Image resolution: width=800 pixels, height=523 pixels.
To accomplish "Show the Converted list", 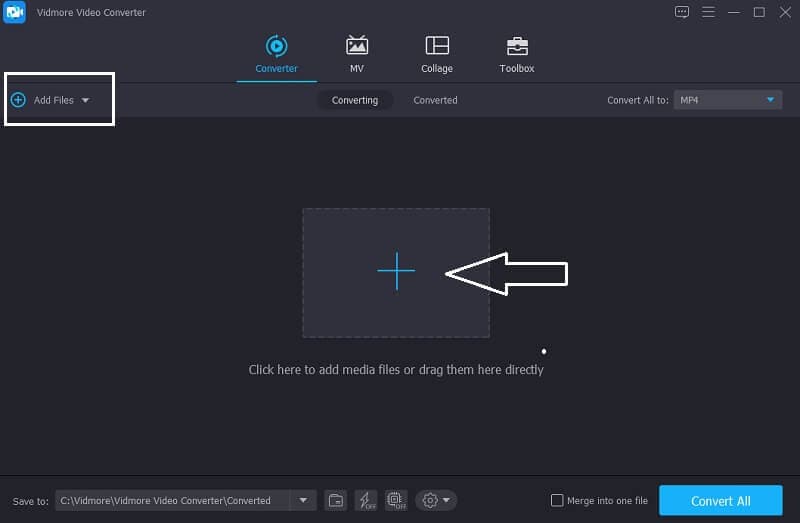I will pos(435,100).
